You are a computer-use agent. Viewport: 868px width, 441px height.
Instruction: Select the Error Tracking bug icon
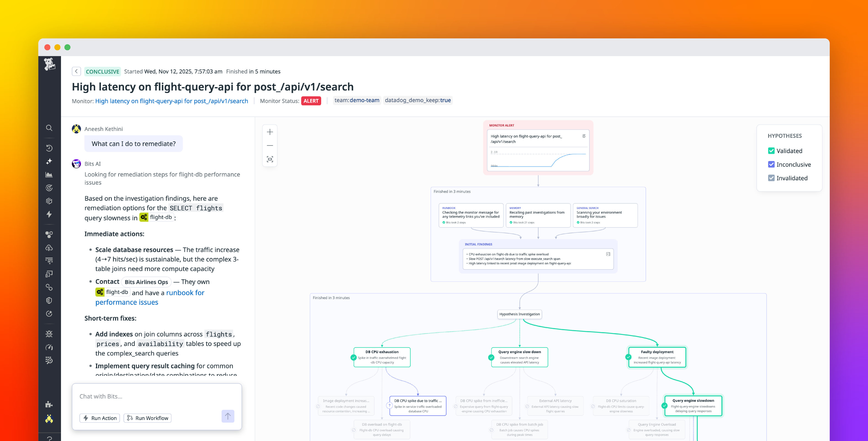click(49, 333)
